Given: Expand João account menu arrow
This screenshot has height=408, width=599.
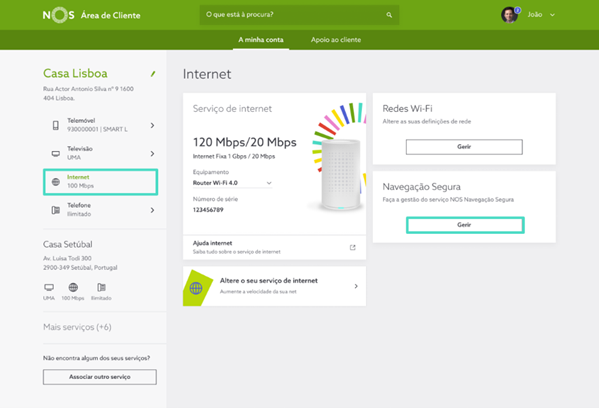Looking at the screenshot, I should click(x=552, y=15).
